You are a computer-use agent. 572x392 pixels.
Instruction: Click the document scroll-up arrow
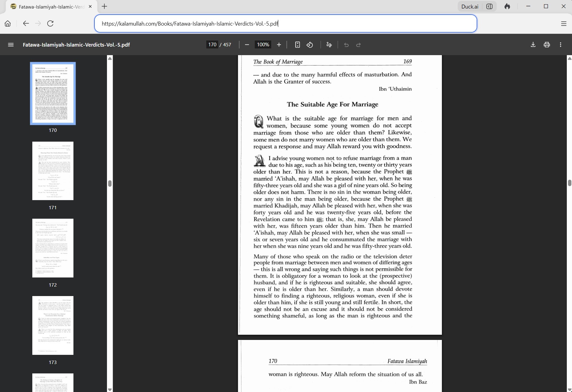(x=569, y=58)
